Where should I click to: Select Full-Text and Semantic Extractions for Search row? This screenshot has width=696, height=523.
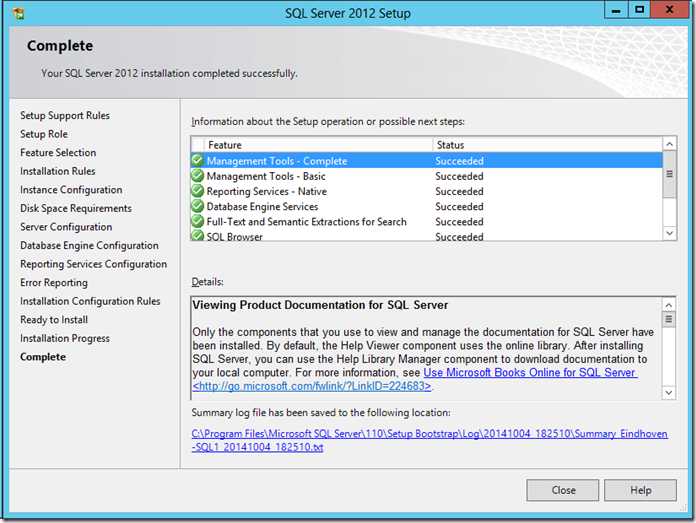[426, 222]
